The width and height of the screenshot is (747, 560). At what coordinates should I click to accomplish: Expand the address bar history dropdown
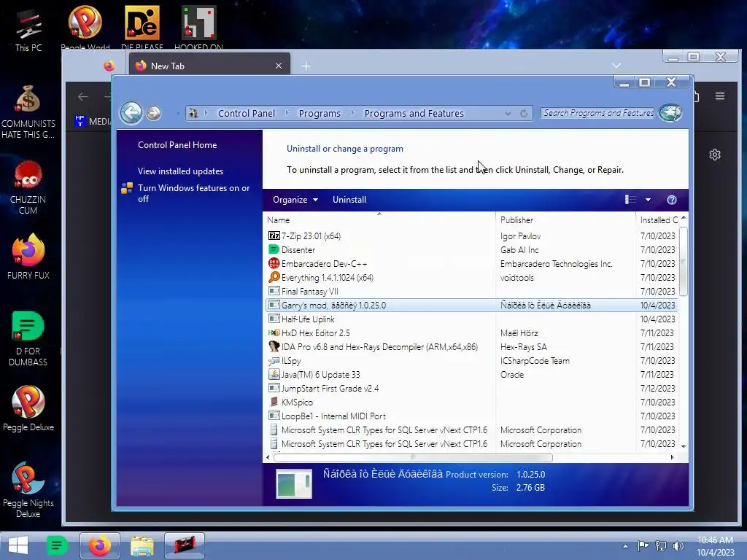point(508,113)
